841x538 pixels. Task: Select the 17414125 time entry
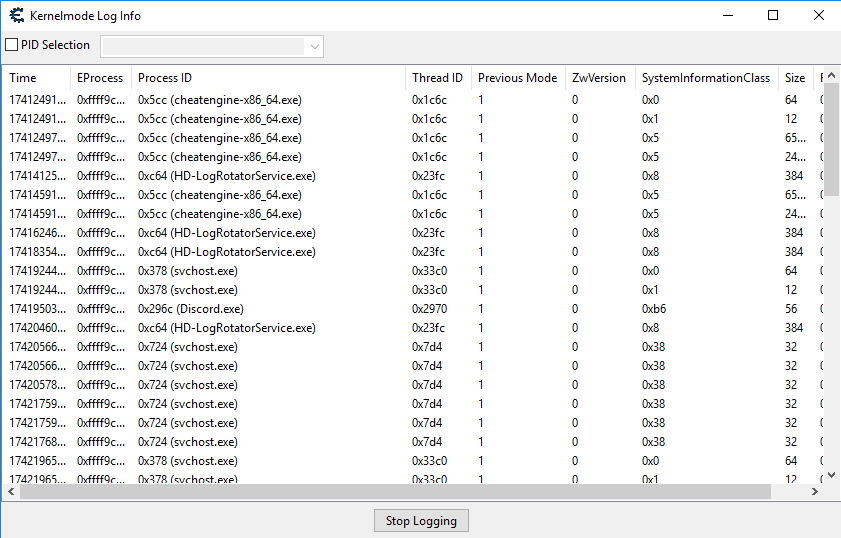point(38,176)
